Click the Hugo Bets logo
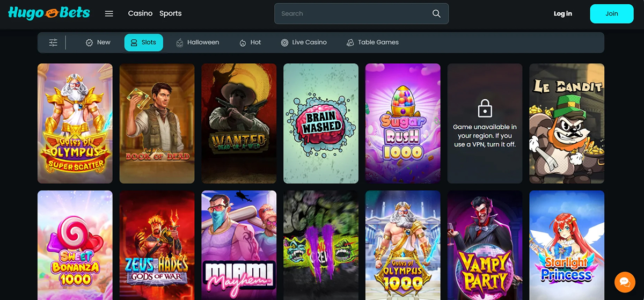 coord(49,13)
